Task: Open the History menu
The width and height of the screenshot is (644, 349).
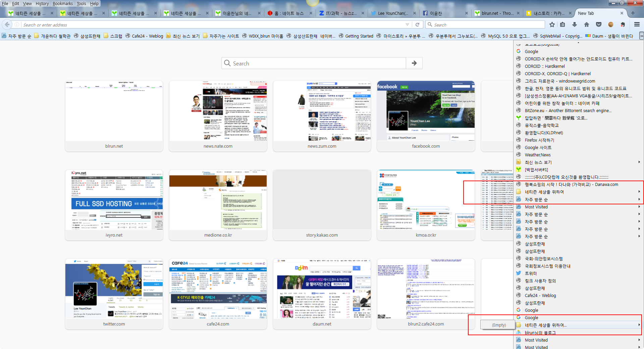Action: pyautogui.click(x=42, y=3)
